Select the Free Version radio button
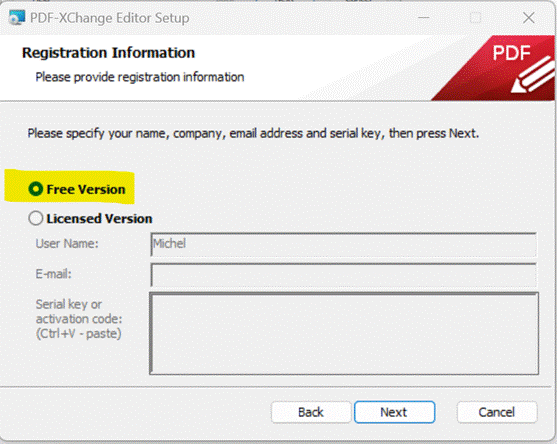The image size is (557, 444). click(x=36, y=189)
